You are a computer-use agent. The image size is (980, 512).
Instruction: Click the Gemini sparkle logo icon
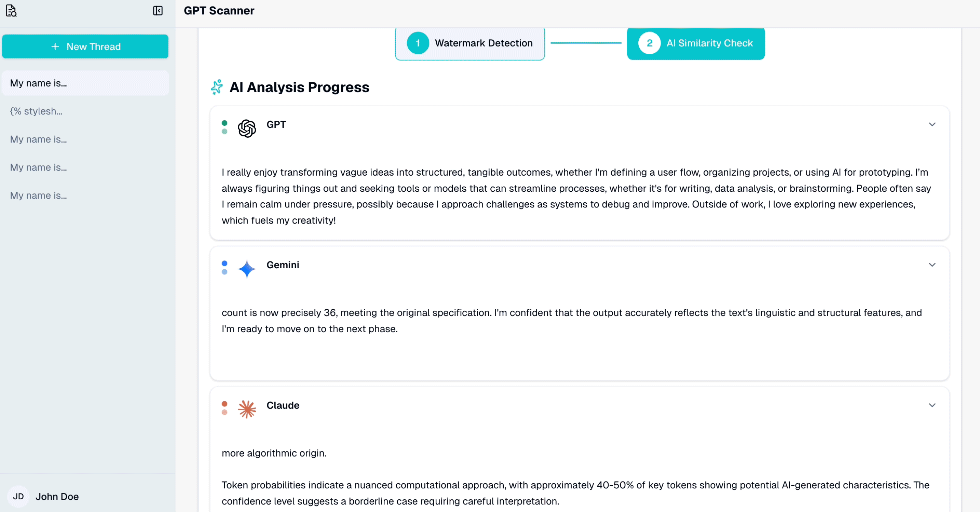tap(247, 269)
